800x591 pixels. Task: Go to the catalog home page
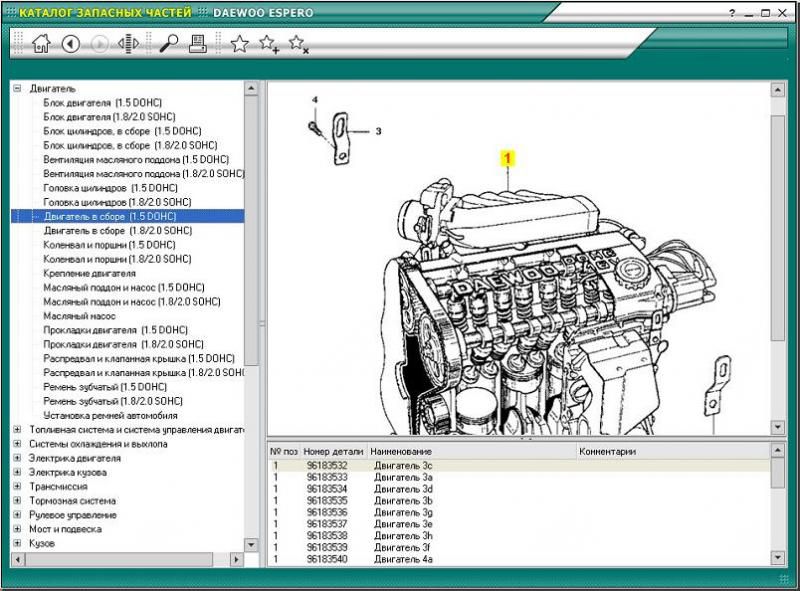(x=41, y=43)
